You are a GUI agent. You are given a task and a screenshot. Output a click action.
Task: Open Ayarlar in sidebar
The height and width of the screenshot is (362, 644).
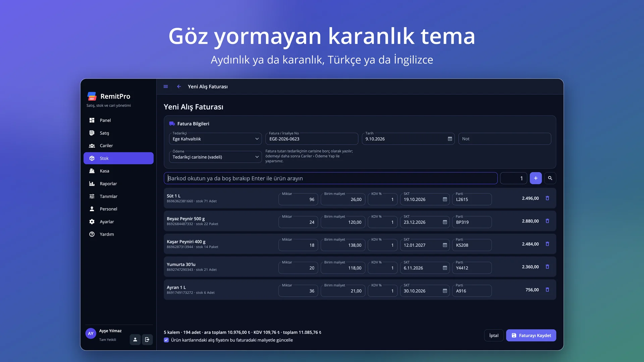click(x=118, y=222)
